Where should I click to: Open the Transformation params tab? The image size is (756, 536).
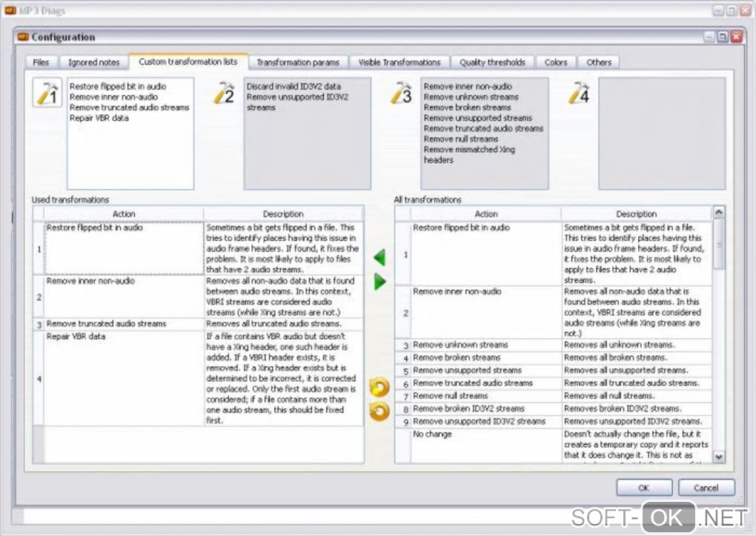point(298,62)
